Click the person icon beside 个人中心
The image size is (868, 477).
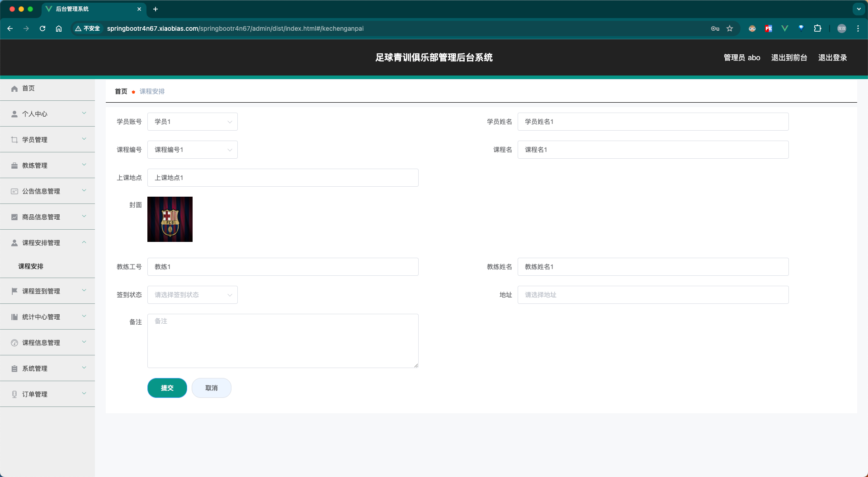(x=14, y=114)
